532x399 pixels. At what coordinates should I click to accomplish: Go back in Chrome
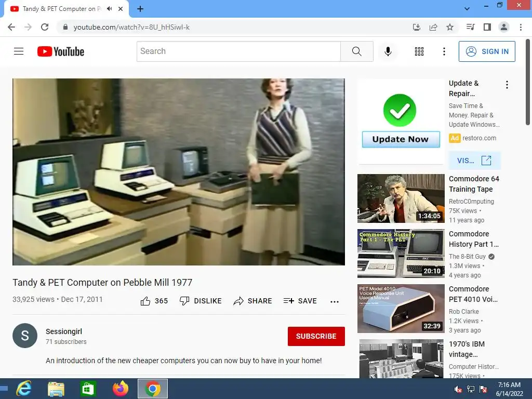[11, 27]
